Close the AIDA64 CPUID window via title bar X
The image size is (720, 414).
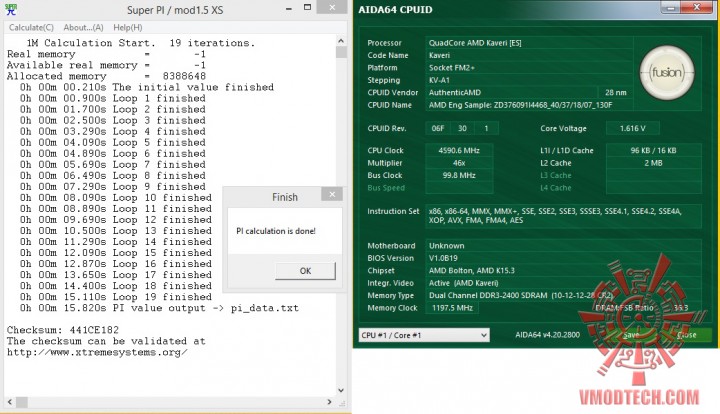pos(697,7)
